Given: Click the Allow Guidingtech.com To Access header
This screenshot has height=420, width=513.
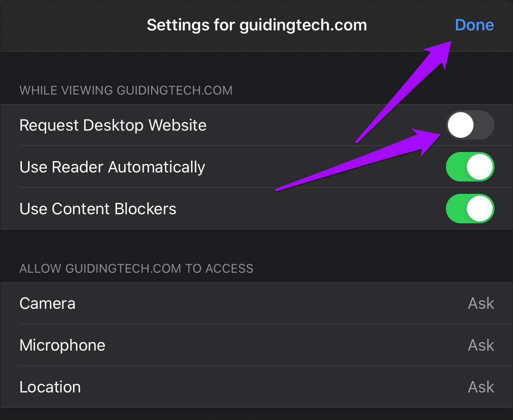Looking at the screenshot, I should click(x=136, y=268).
